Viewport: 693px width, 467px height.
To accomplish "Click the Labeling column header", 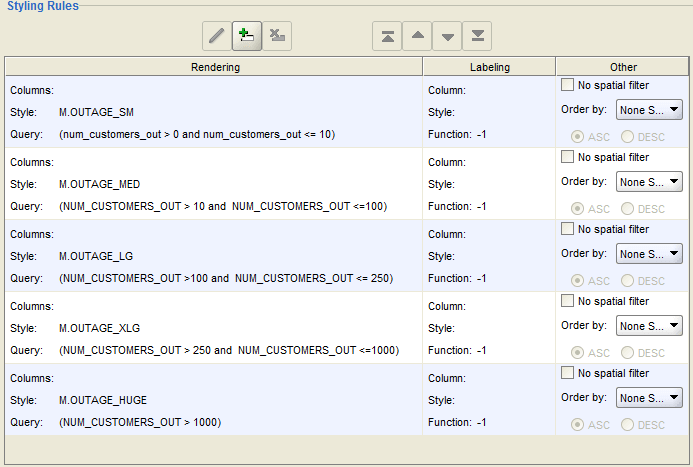I will pyautogui.click(x=489, y=67).
